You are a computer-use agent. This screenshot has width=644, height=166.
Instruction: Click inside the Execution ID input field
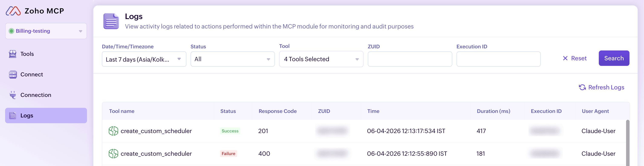point(498,59)
